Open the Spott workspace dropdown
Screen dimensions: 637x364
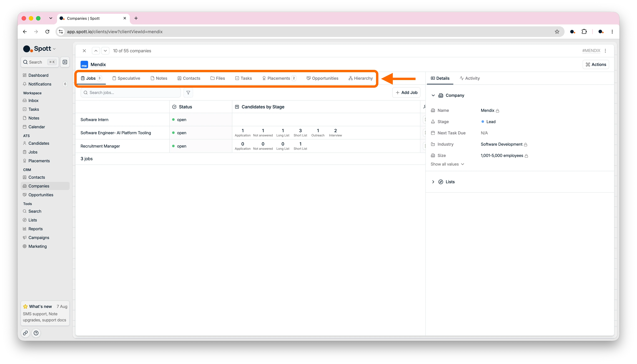point(39,49)
